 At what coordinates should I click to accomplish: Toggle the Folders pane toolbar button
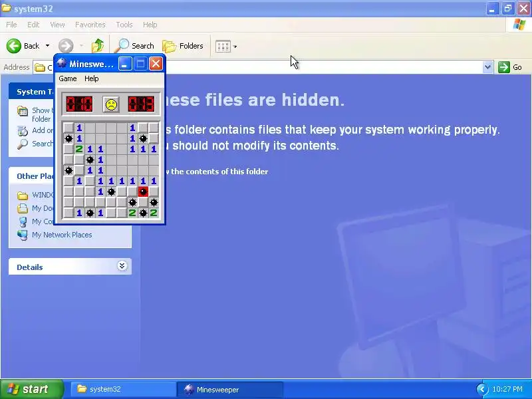point(182,46)
